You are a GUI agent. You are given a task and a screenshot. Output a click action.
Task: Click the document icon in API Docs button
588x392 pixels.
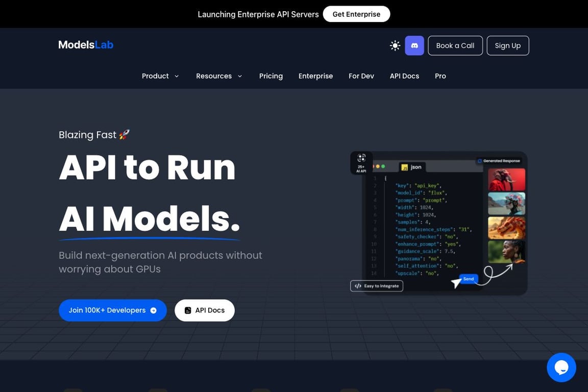(188, 311)
